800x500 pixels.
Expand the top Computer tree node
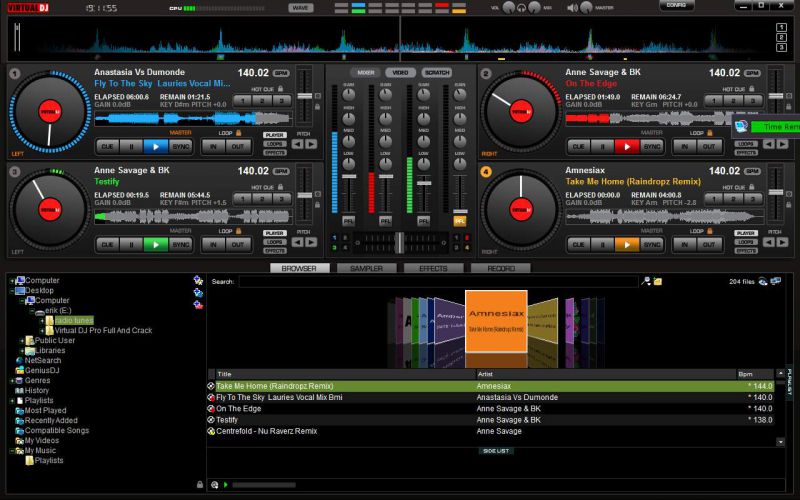(12, 281)
